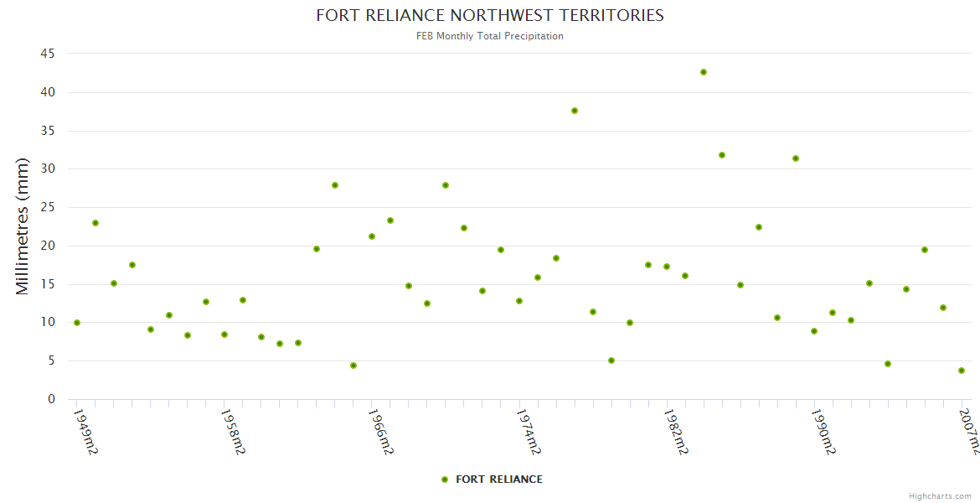Click the 1966m2 x-axis label

point(381,431)
